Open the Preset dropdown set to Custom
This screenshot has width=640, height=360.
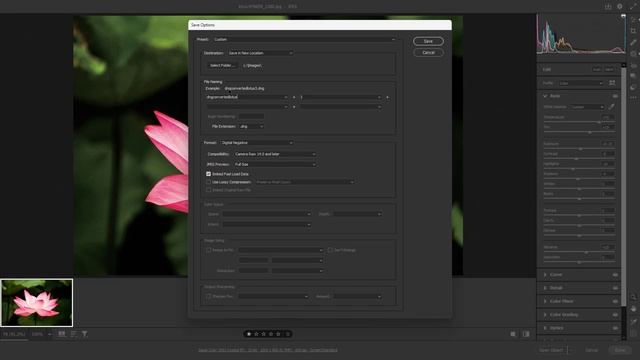[x=304, y=40]
